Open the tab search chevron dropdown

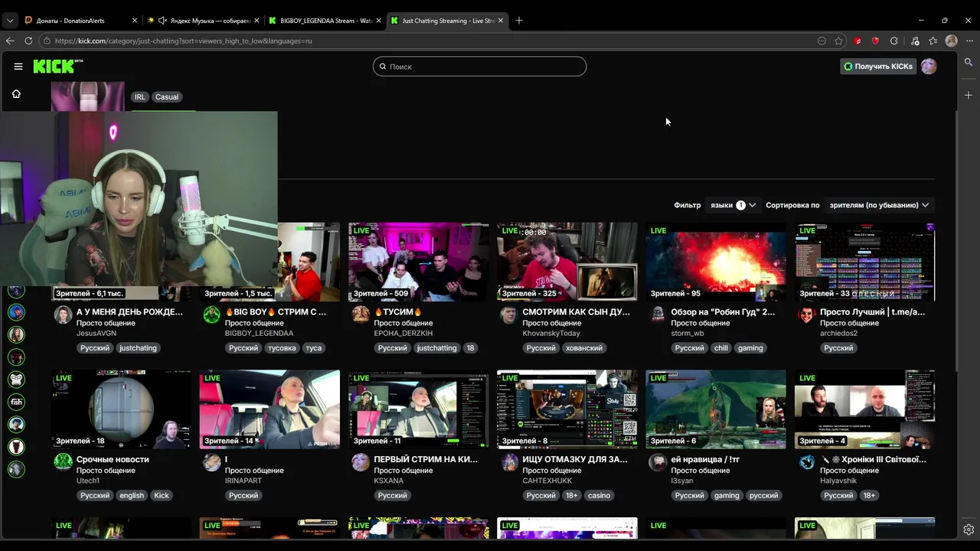[10, 21]
